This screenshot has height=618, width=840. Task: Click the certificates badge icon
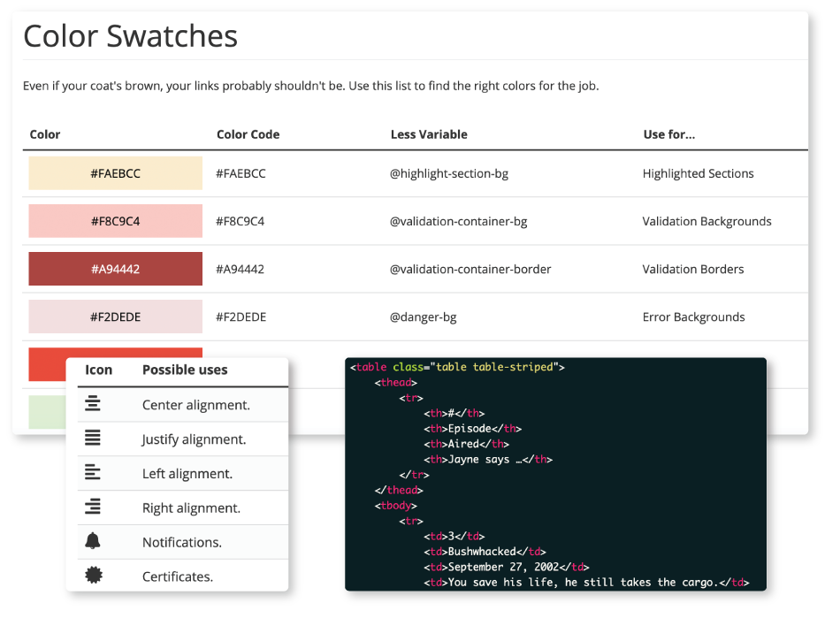click(x=93, y=576)
